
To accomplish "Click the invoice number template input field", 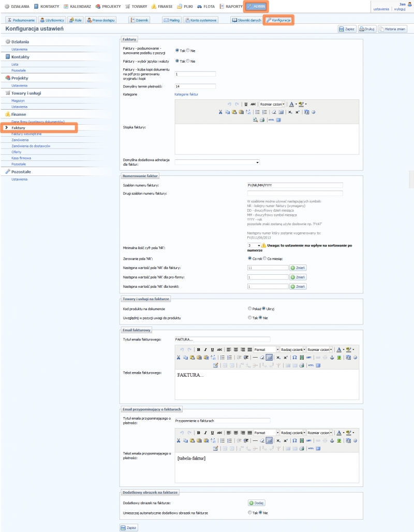I will (x=295, y=185).
